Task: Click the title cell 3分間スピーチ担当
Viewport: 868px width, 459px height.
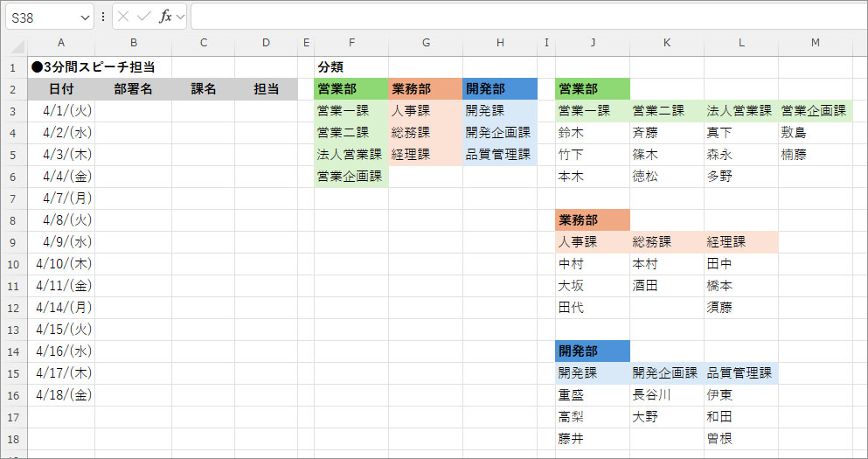Action: click(93, 67)
